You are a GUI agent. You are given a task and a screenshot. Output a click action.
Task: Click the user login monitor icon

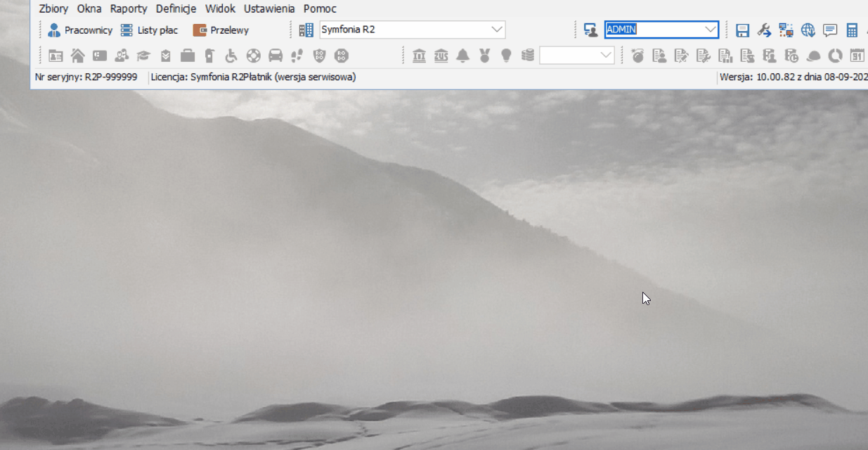(590, 30)
